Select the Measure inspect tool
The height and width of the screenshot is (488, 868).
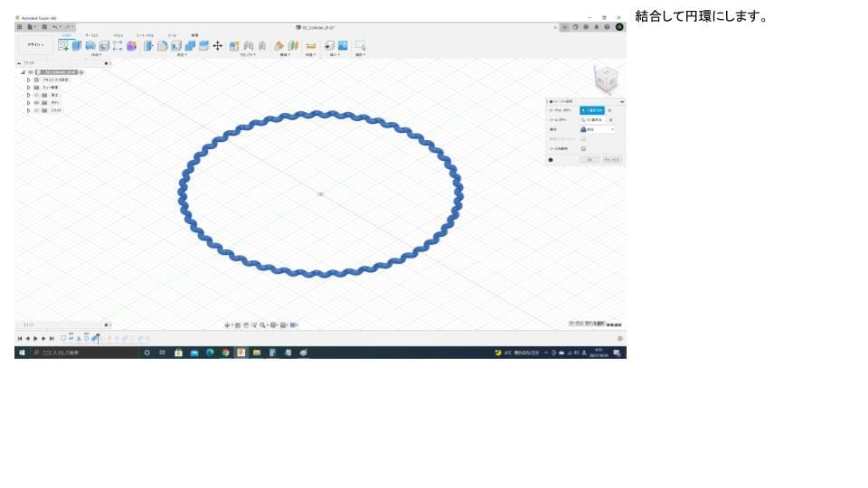[310, 46]
